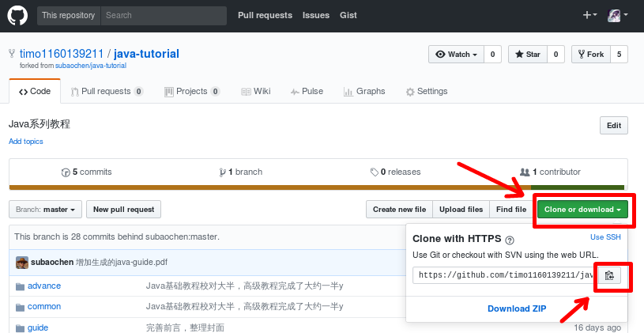Viewport: 644px width, 333px height.
Task: Open the advance folder
Action: 44,286
